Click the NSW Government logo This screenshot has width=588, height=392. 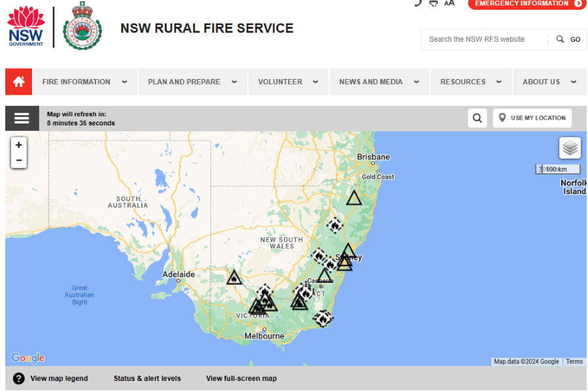(x=26, y=26)
